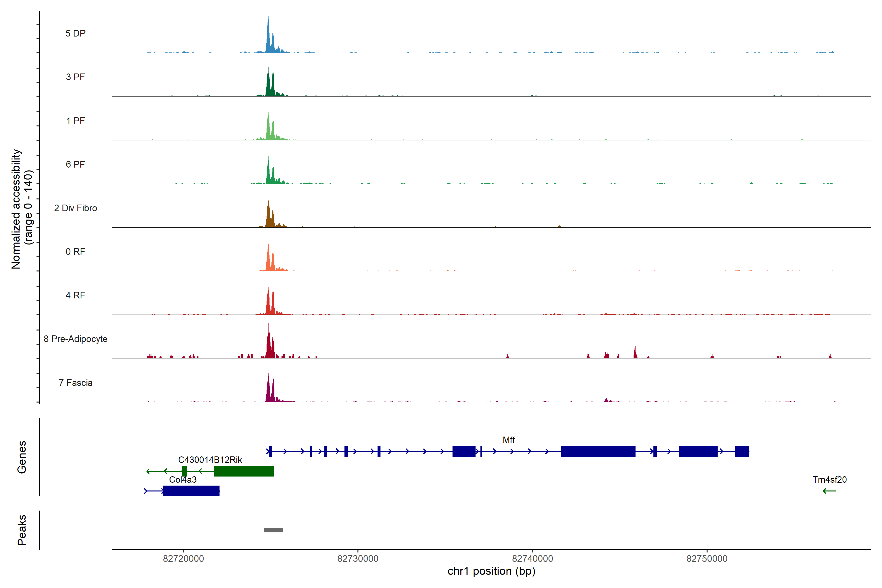882x588 pixels.
Task: Click the Genes panel label
Action: pos(22,457)
